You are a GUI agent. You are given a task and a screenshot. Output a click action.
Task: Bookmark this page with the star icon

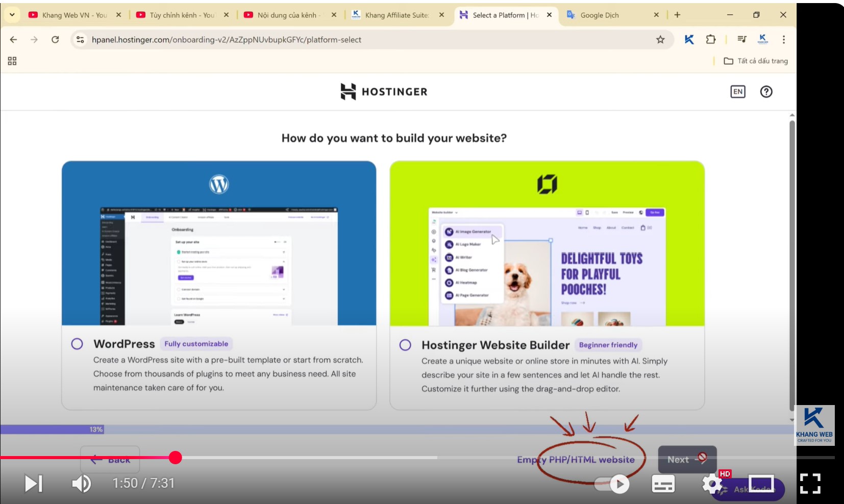click(660, 40)
